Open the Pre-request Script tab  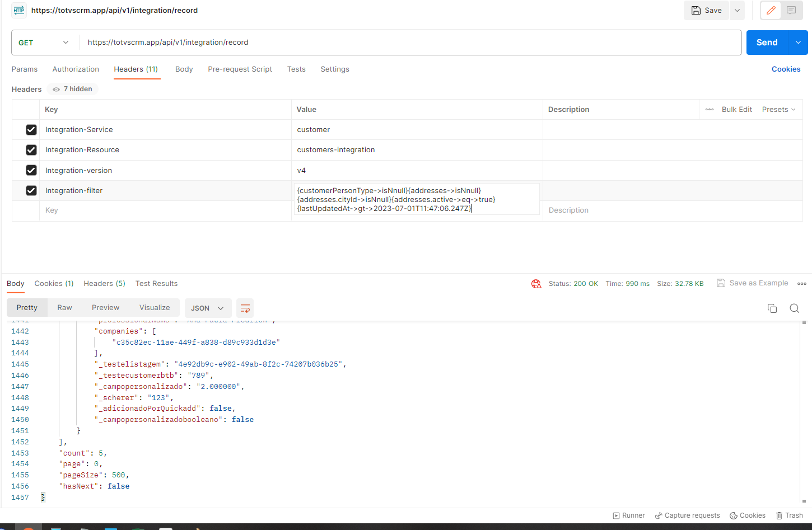pos(240,69)
